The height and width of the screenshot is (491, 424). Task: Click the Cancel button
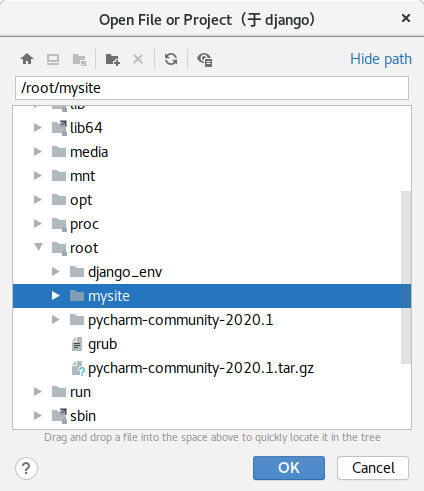click(373, 468)
